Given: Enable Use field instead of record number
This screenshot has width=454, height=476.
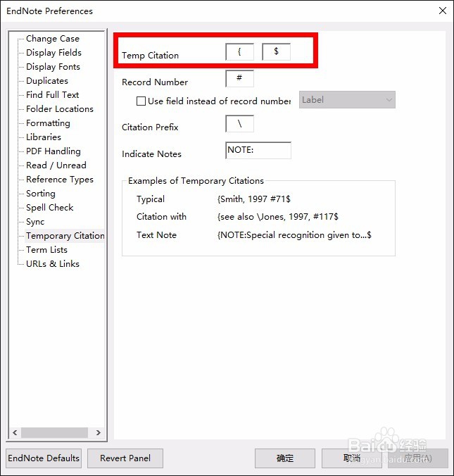Looking at the screenshot, I should 141,101.
